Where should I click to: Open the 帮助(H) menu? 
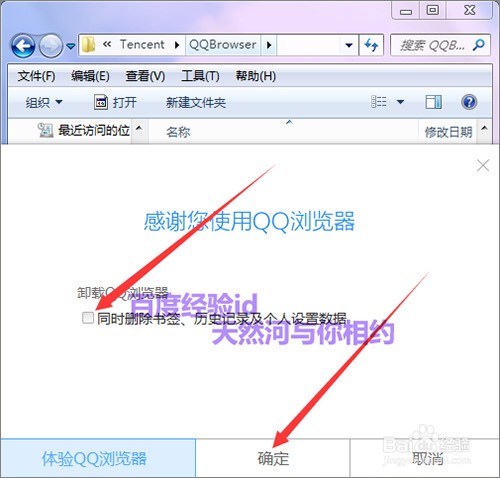[x=256, y=76]
